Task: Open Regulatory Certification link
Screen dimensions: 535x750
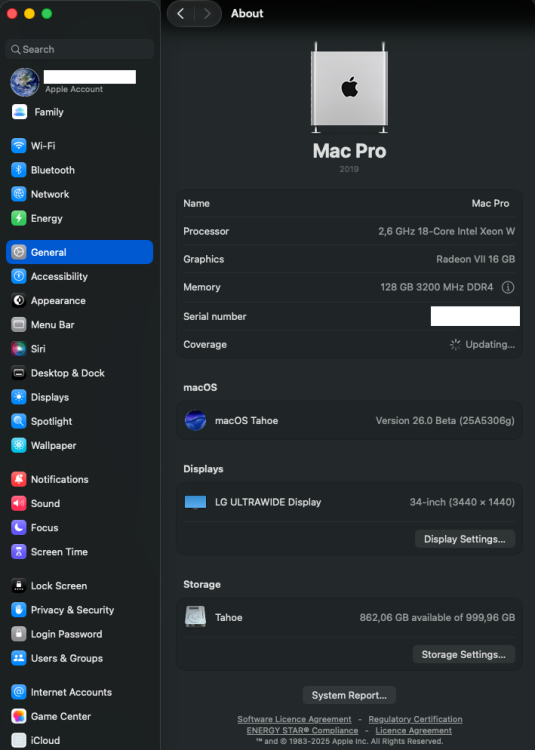Action: tap(415, 719)
